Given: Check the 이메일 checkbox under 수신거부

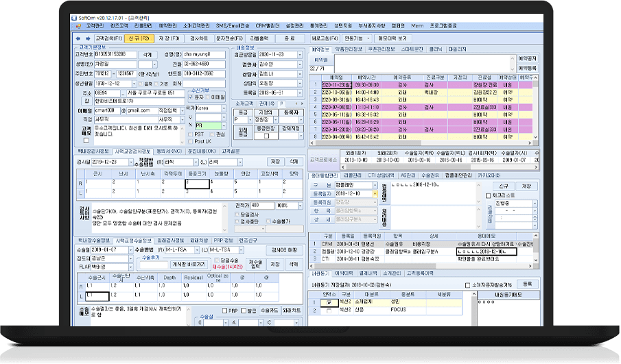Looking at the screenshot, I should coord(208,97).
